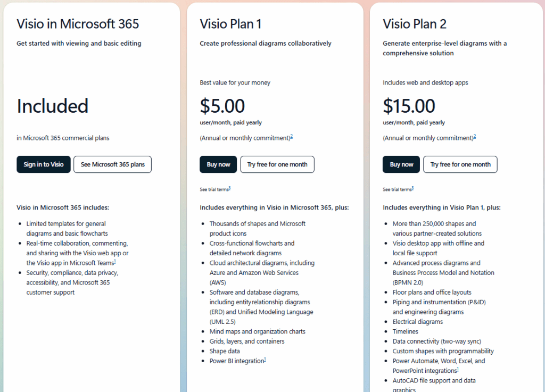Click Microsoft Teams footnote superscript link
545x392 pixels.
tap(114, 262)
